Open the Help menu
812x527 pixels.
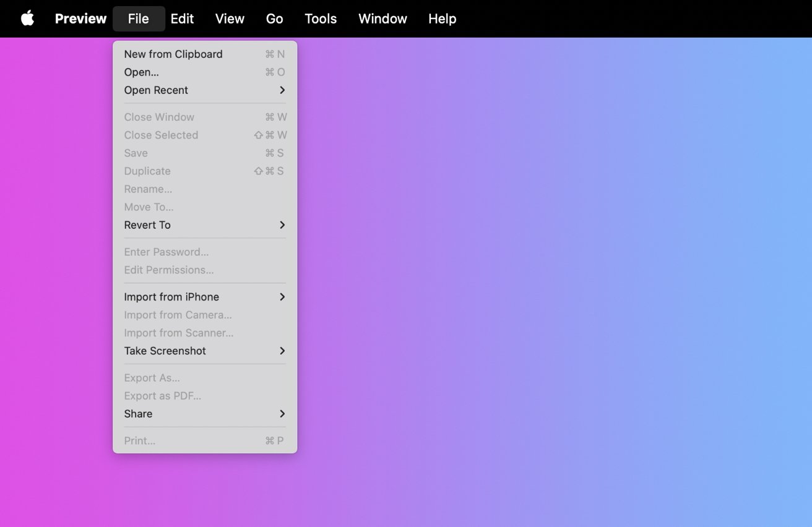442,19
